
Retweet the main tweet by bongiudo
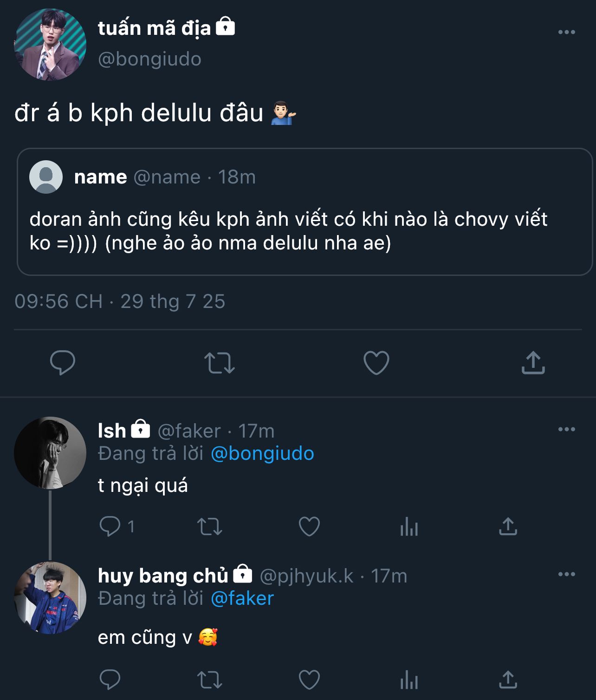point(220,363)
